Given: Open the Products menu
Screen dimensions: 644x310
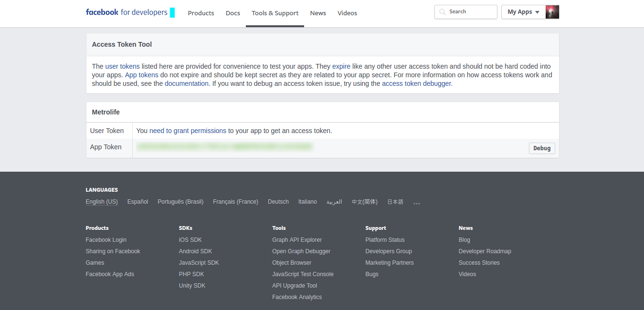Looking at the screenshot, I should 201,13.
